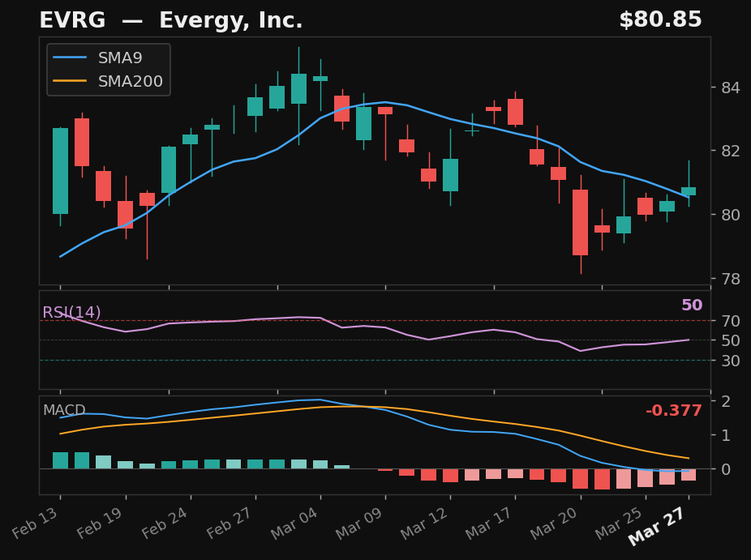751x560 pixels.
Task: Click the MACD value -0.377
Action: click(675, 411)
